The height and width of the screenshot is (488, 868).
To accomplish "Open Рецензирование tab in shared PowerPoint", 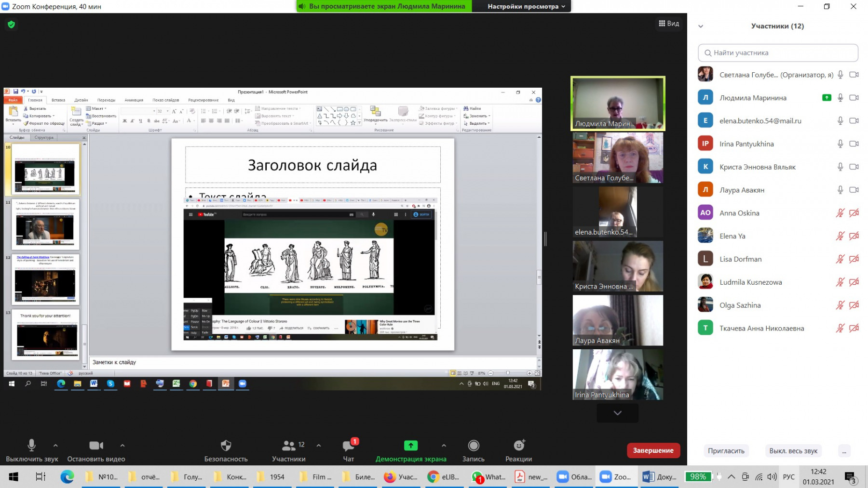I will [x=203, y=100].
